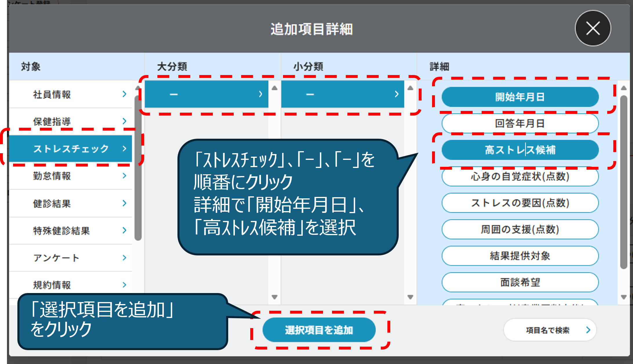The height and width of the screenshot is (364, 633).
Task: Select 面談希望 detail option
Action: tap(520, 282)
